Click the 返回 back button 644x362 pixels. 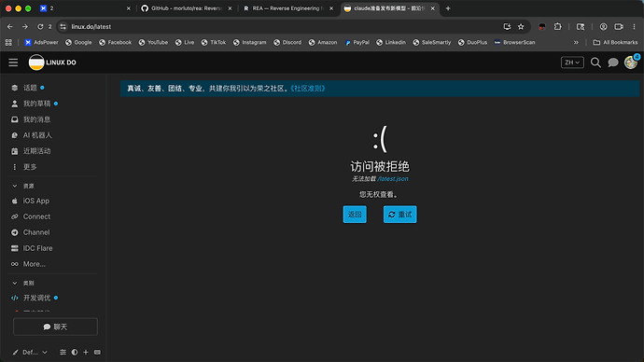tap(355, 215)
